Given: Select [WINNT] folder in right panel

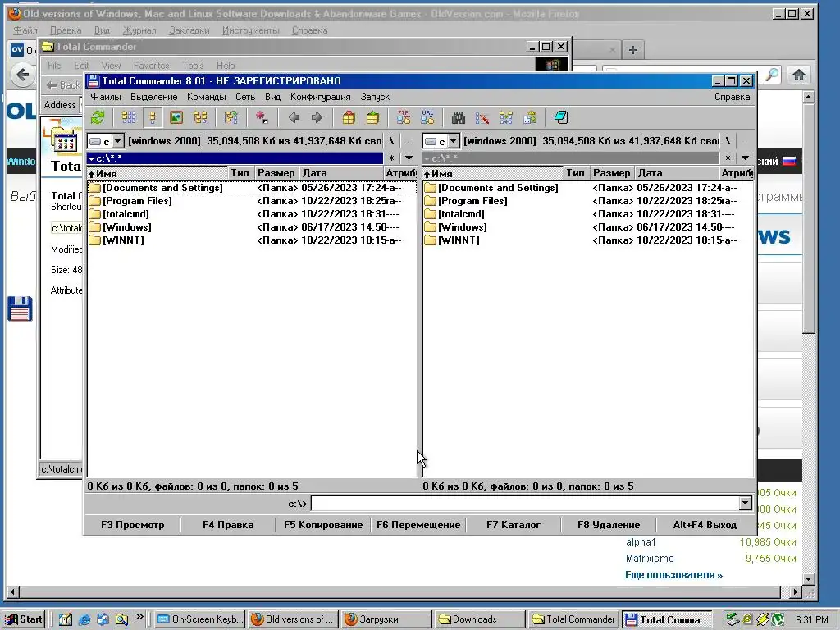Looking at the screenshot, I should 587,240.
